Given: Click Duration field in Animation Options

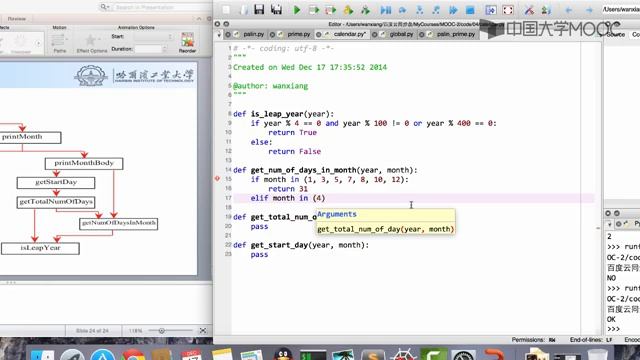Looking at the screenshot, I should pos(148,49).
